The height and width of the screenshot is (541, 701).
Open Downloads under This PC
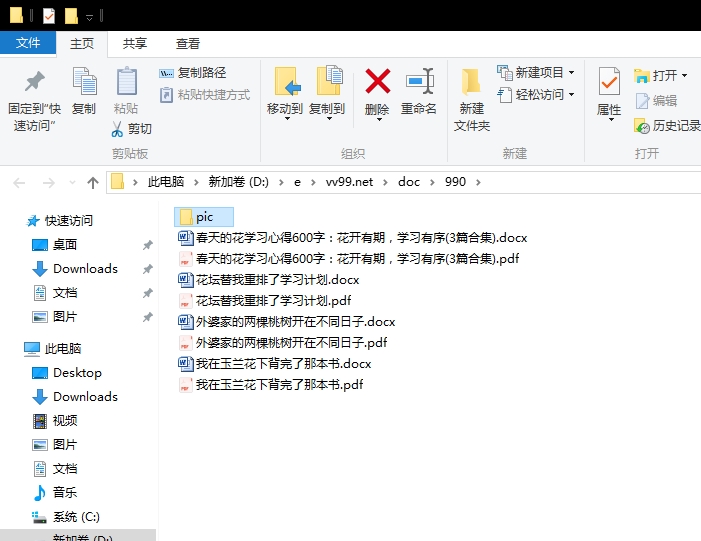coord(75,397)
